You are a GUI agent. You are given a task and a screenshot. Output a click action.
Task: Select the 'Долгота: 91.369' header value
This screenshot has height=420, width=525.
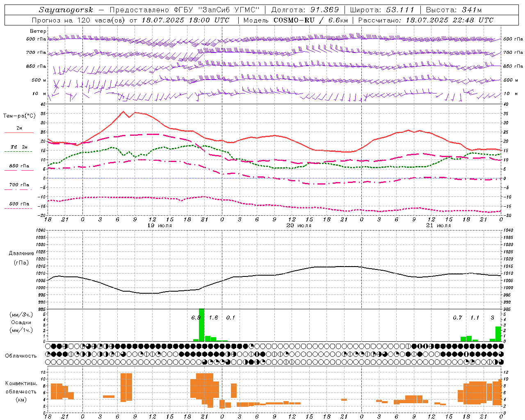pyautogui.click(x=305, y=10)
